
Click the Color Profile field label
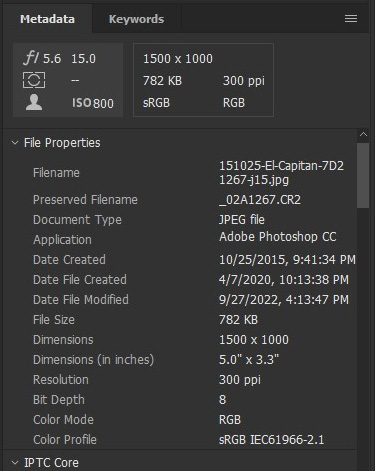[x=65, y=440]
